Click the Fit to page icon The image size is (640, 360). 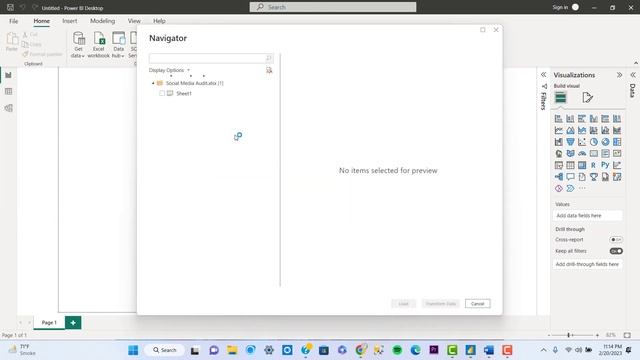(x=627, y=335)
